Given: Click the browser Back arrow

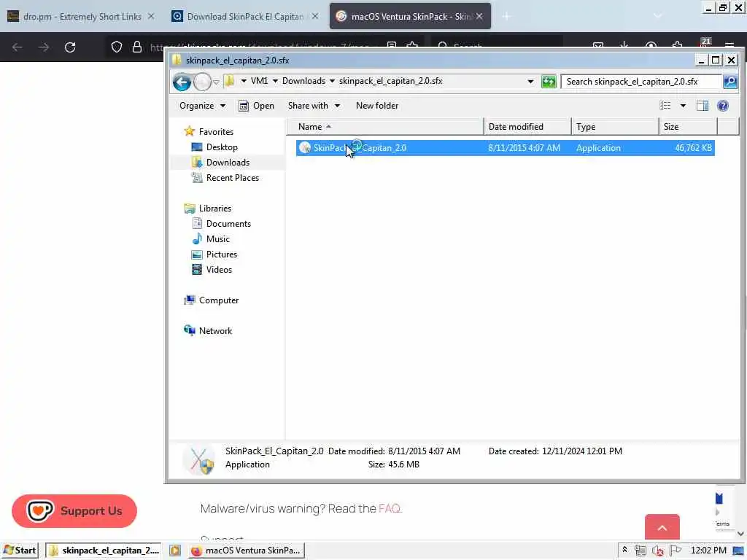Looking at the screenshot, I should click(x=18, y=47).
